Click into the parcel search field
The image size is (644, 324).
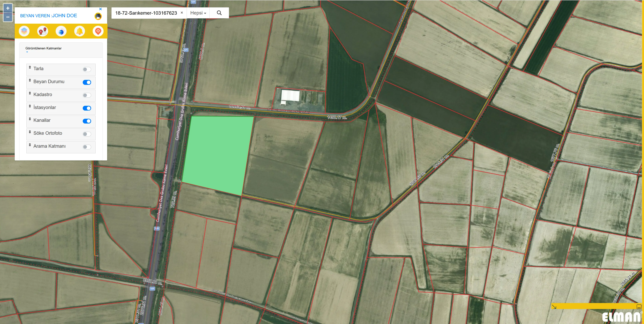click(x=146, y=13)
